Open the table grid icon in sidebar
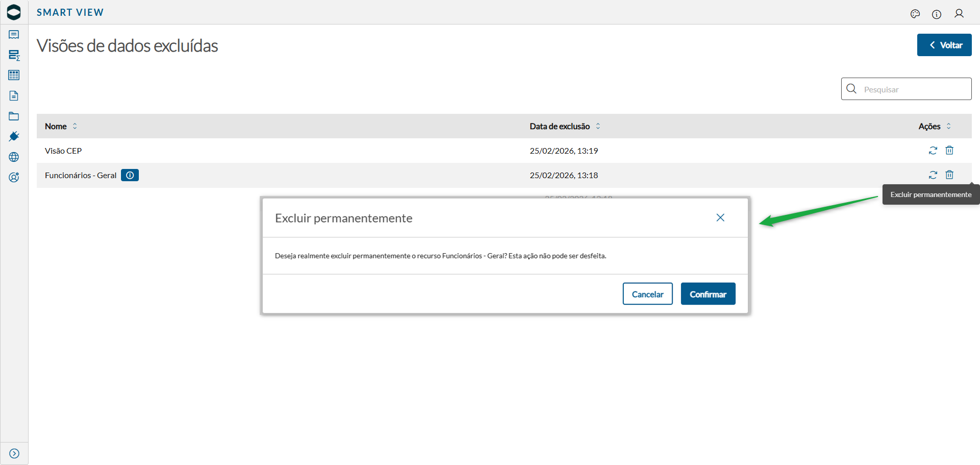980x465 pixels. tap(14, 76)
